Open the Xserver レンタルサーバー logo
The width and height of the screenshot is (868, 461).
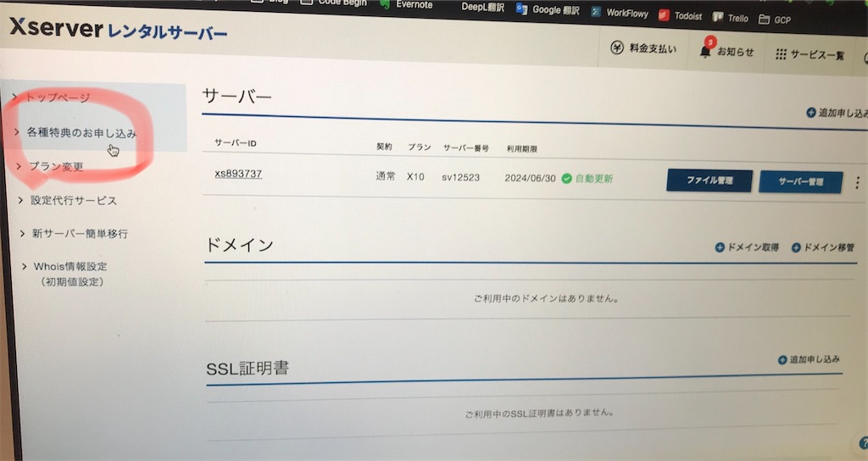pyautogui.click(x=118, y=30)
